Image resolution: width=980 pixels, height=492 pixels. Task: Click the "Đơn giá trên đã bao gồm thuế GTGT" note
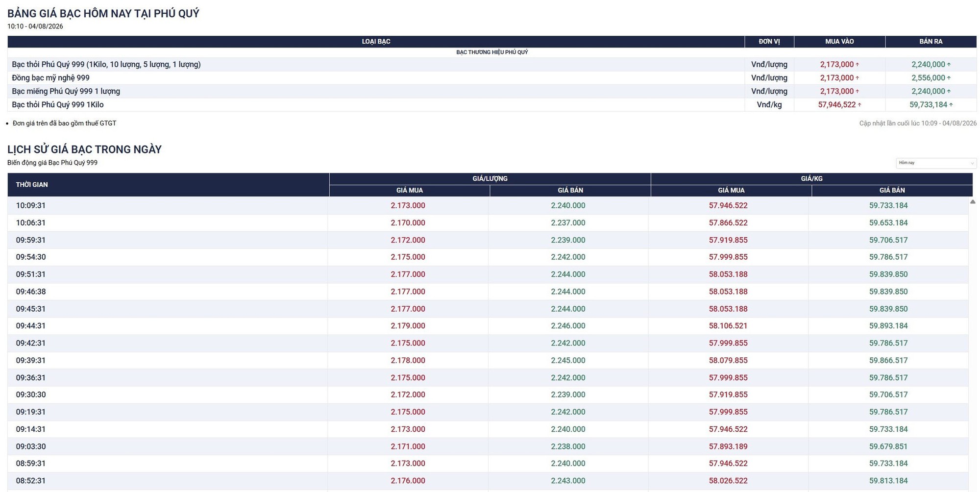(65, 123)
